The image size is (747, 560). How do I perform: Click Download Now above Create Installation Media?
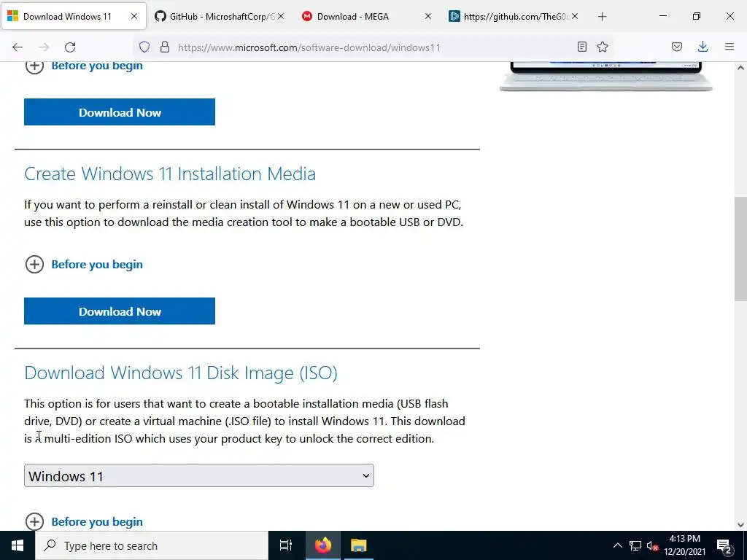(x=120, y=112)
